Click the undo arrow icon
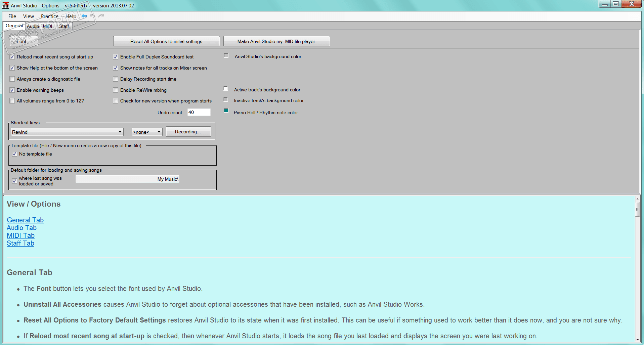Viewport: 644px width, 345px height. pos(92,16)
